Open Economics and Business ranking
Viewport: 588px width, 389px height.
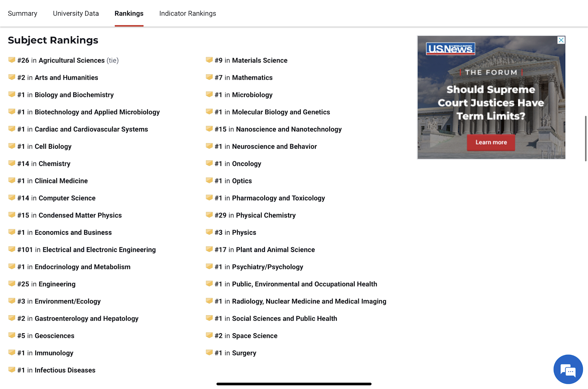(x=73, y=233)
